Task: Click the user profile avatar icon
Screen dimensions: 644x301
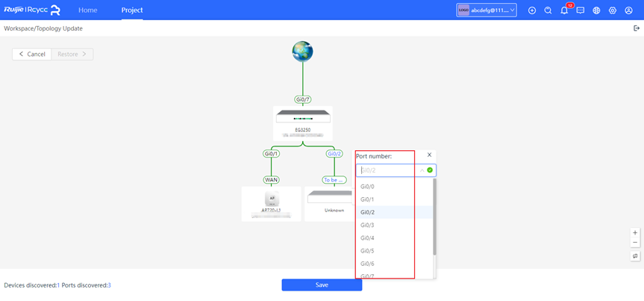Action: pyautogui.click(x=629, y=10)
